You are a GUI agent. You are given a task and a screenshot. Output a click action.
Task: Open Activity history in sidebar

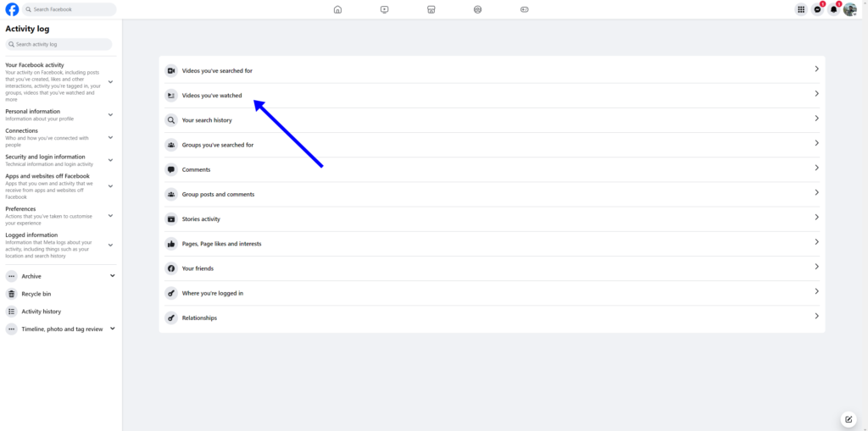point(41,312)
